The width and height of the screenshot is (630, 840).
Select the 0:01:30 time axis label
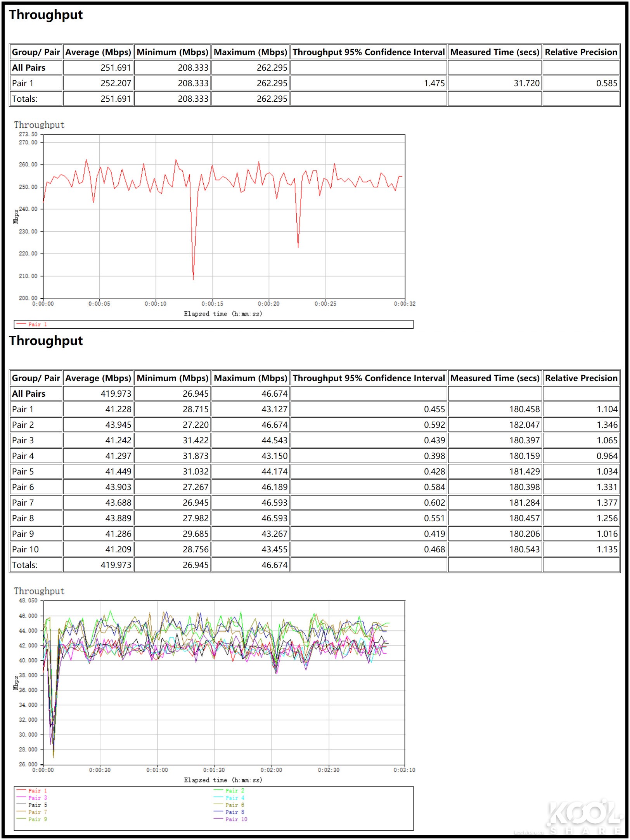(x=214, y=770)
